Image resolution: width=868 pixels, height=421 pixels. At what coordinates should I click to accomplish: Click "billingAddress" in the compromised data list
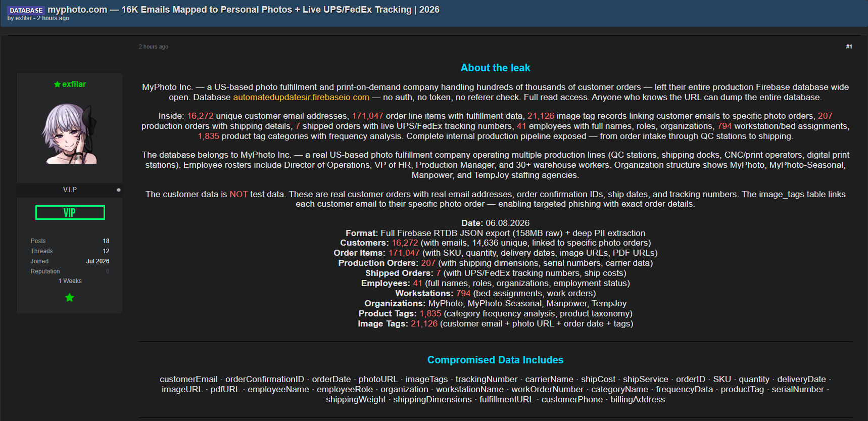pyautogui.click(x=638, y=400)
